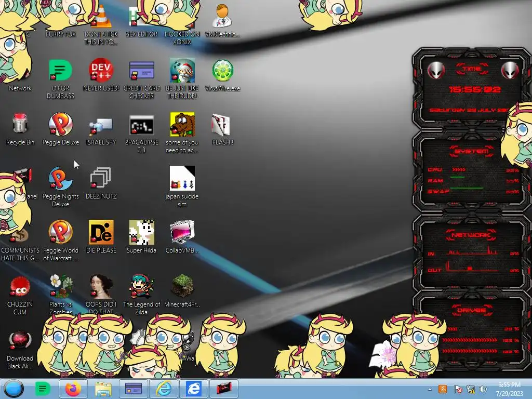Open Internet Explorer taskbar icon with gold ring
The image size is (532, 399).
point(164,389)
